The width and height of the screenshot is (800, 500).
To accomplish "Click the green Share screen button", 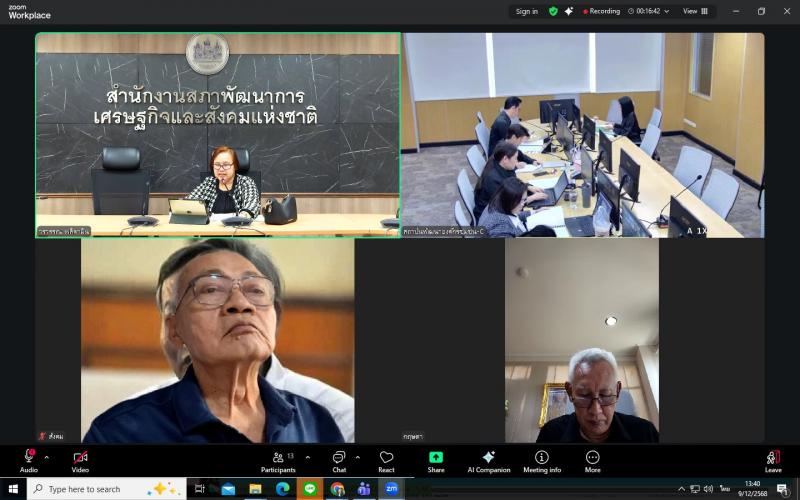I will 436,462.
